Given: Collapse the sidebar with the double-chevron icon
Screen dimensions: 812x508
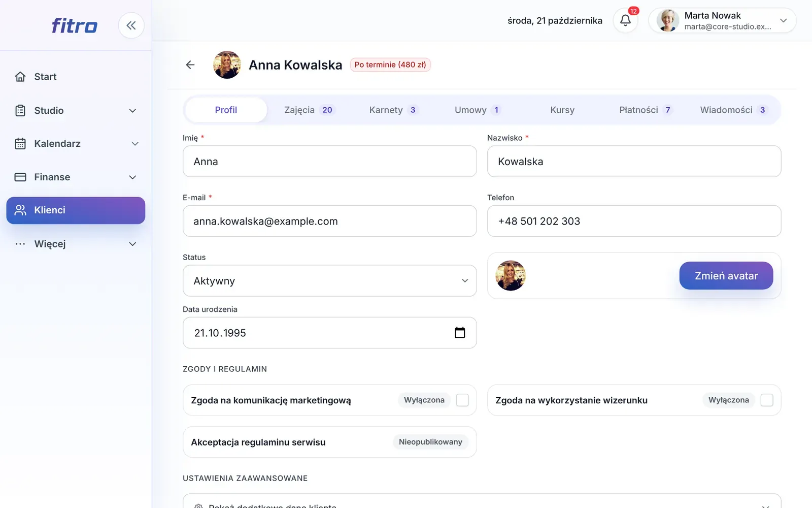Looking at the screenshot, I should 131,25.
